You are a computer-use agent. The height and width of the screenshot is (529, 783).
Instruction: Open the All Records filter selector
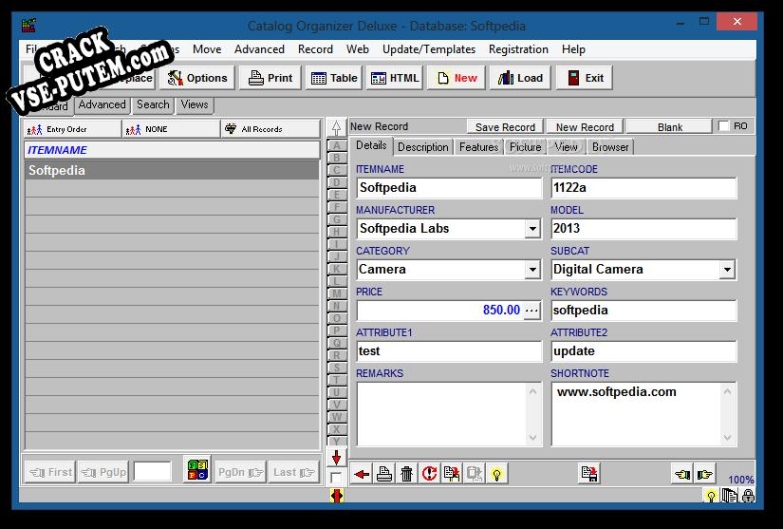(270, 129)
